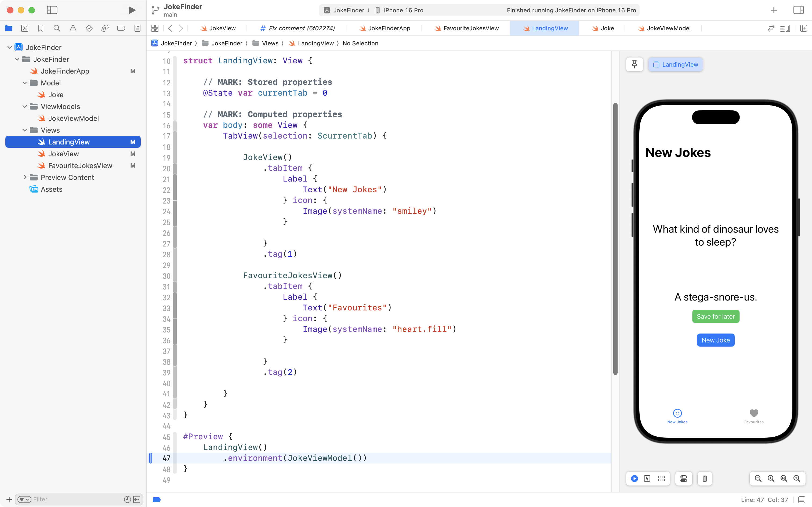Viewport: 812px width, 507px height.
Task: Click Save for later in preview
Action: (x=715, y=317)
